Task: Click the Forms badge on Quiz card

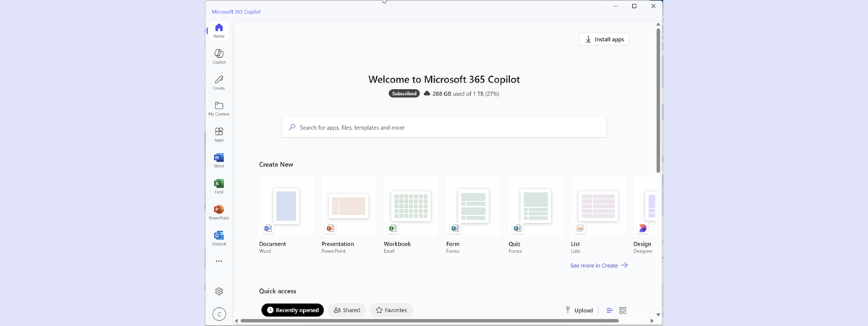Action: click(517, 228)
